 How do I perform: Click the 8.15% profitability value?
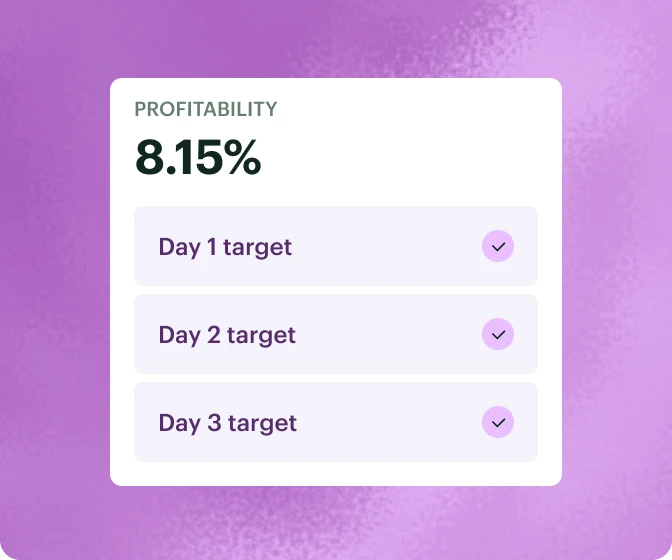pos(198,157)
